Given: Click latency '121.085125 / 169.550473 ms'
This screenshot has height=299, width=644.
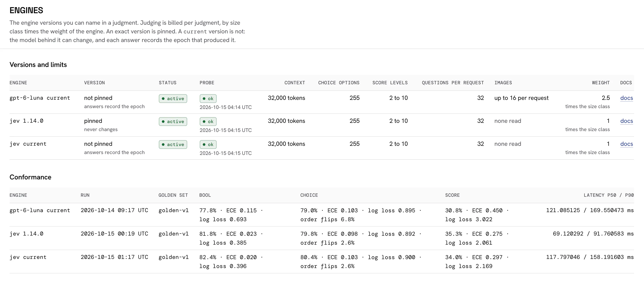Looking at the screenshot, I should point(590,210).
